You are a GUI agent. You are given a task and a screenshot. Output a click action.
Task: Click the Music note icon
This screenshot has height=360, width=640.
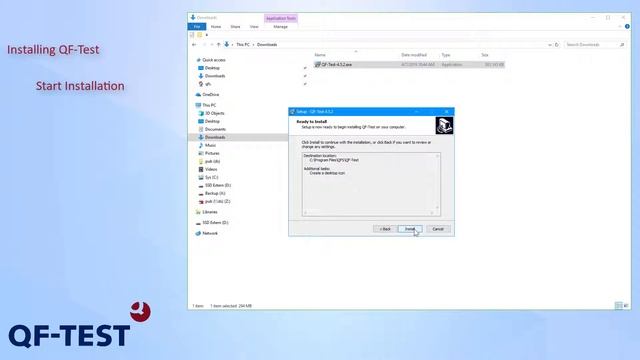(x=200, y=145)
